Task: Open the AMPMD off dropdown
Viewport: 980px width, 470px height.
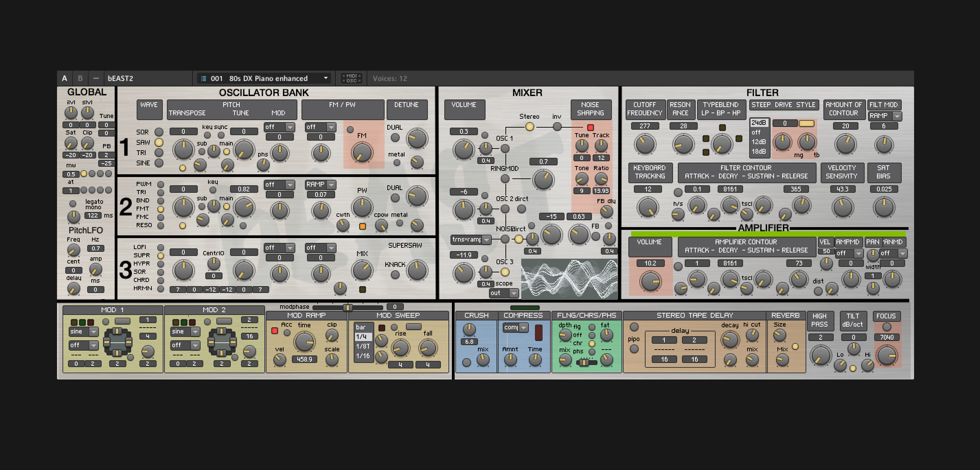Action: click(x=849, y=253)
